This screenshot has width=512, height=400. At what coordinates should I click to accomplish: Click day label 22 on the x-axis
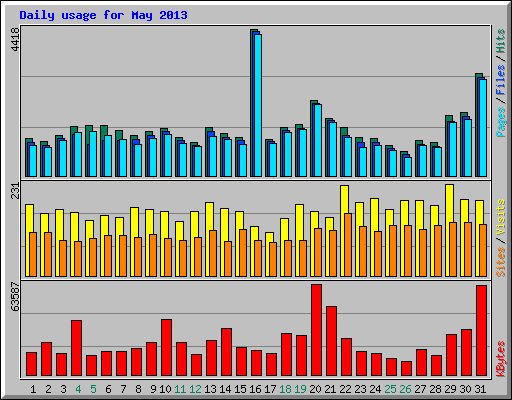click(345, 389)
